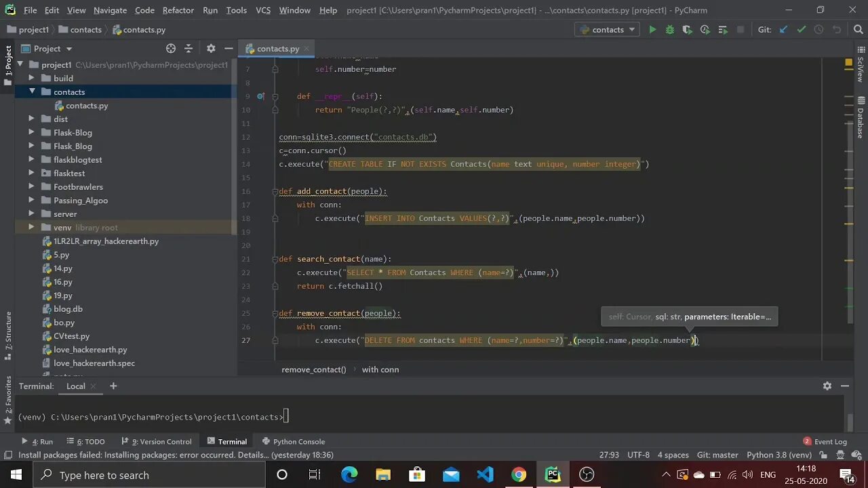Click the 4 spaces indent status entry
This screenshot has height=488, width=868.
click(673, 455)
